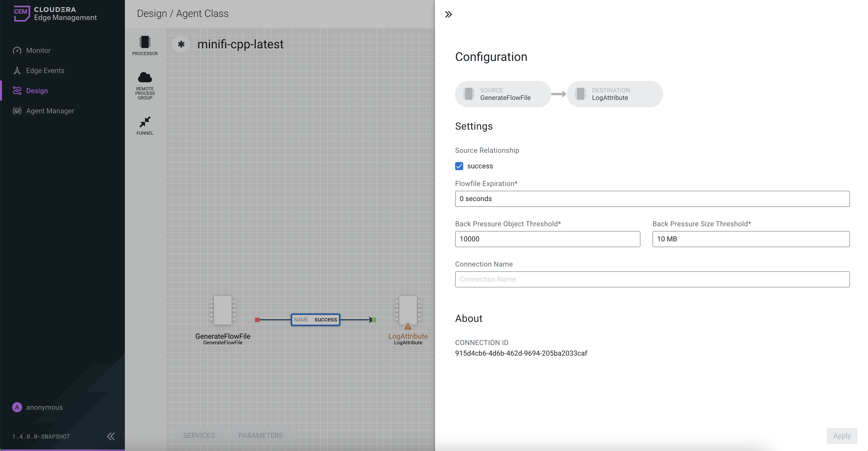This screenshot has height=451, width=868.
Task: Click the Flowfile Expiration field
Action: 652,199
